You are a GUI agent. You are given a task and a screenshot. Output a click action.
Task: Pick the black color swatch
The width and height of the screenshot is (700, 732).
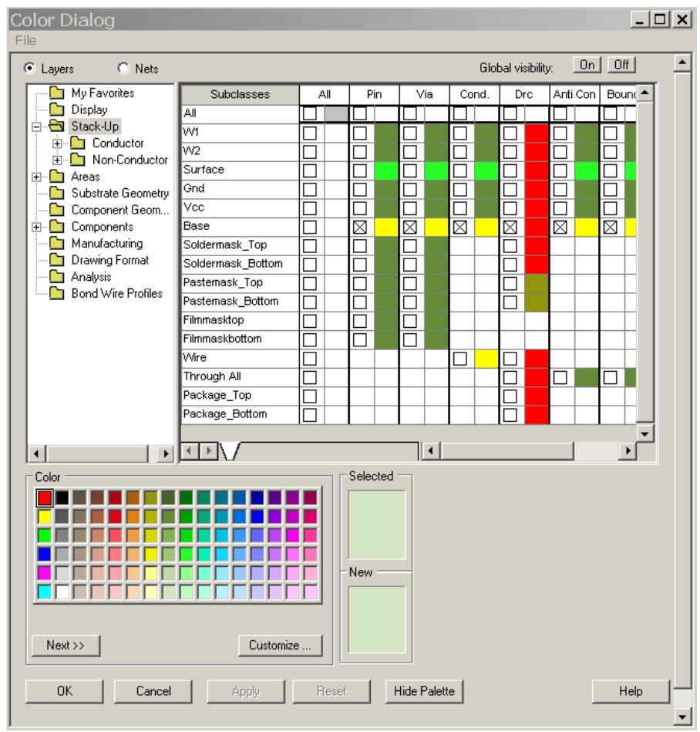(62, 498)
